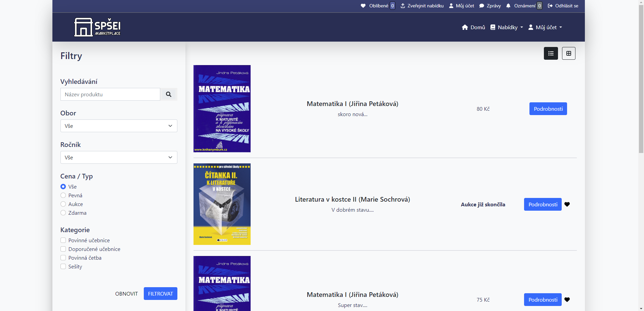Switch to grid view layout

coord(569,53)
